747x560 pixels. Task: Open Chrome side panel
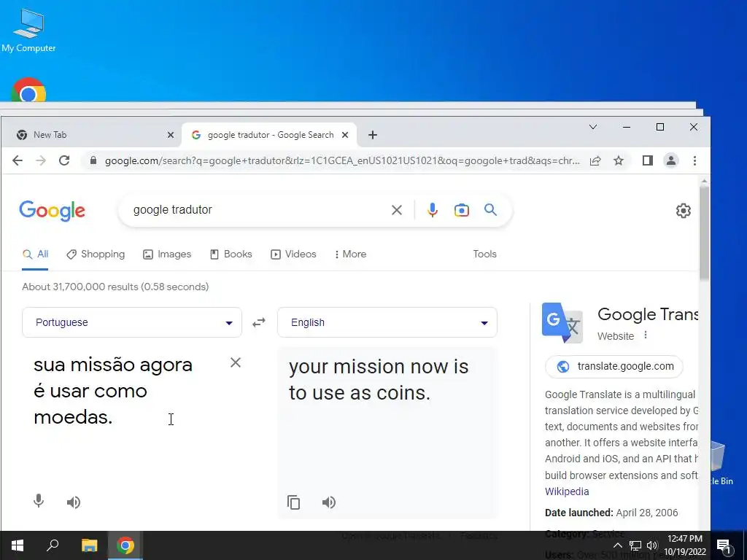tap(648, 160)
